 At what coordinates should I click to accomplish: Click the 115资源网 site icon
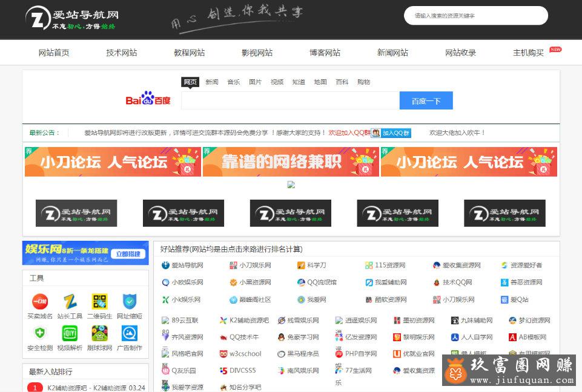[369, 265]
